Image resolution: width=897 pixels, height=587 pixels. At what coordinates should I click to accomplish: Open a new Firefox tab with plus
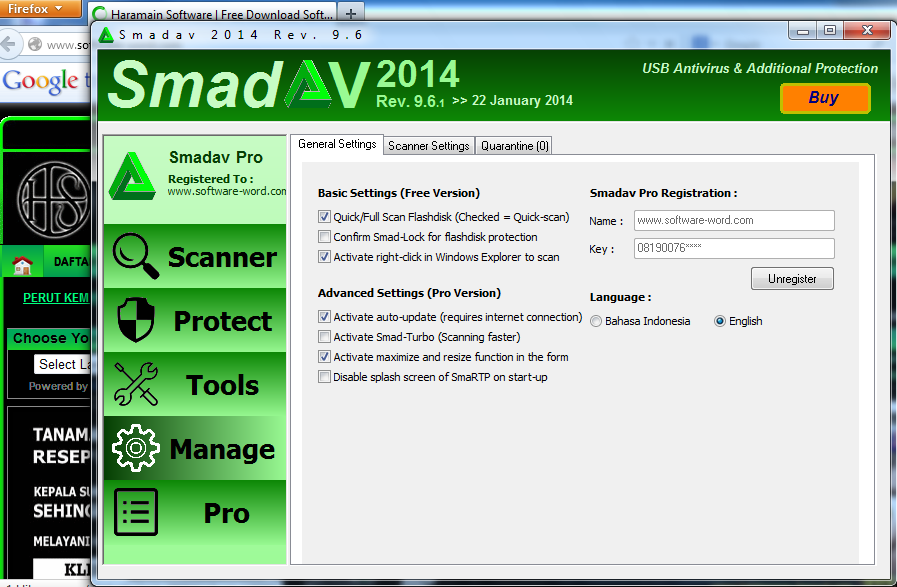tap(351, 13)
